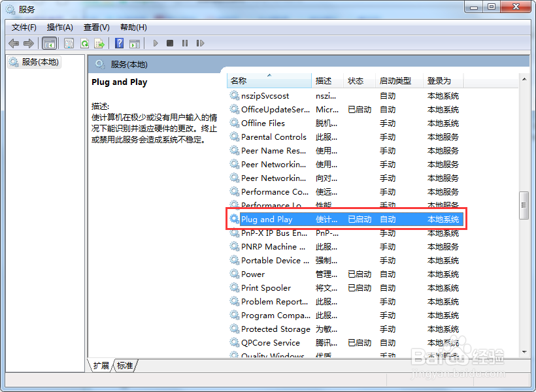Select the Peer Name Res... service
This screenshot has height=392, width=536.
[273, 150]
